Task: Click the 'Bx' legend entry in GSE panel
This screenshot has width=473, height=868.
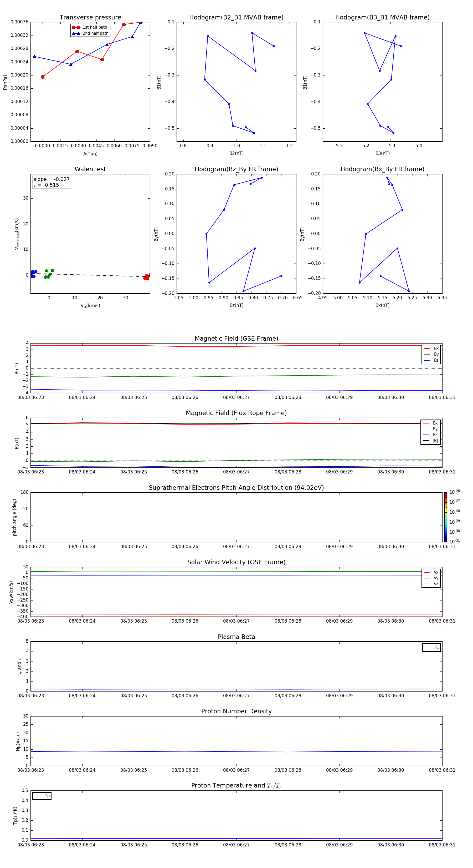Action: point(431,349)
